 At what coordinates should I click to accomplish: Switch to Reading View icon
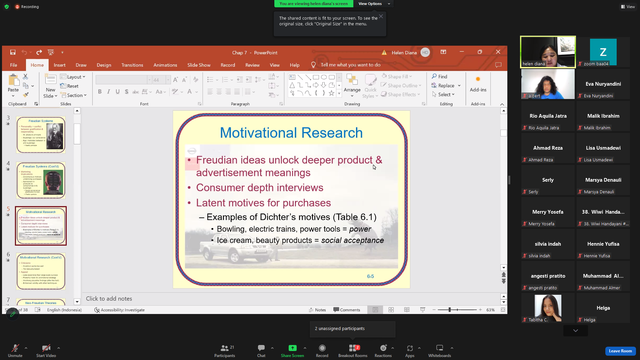tap(407, 310)
